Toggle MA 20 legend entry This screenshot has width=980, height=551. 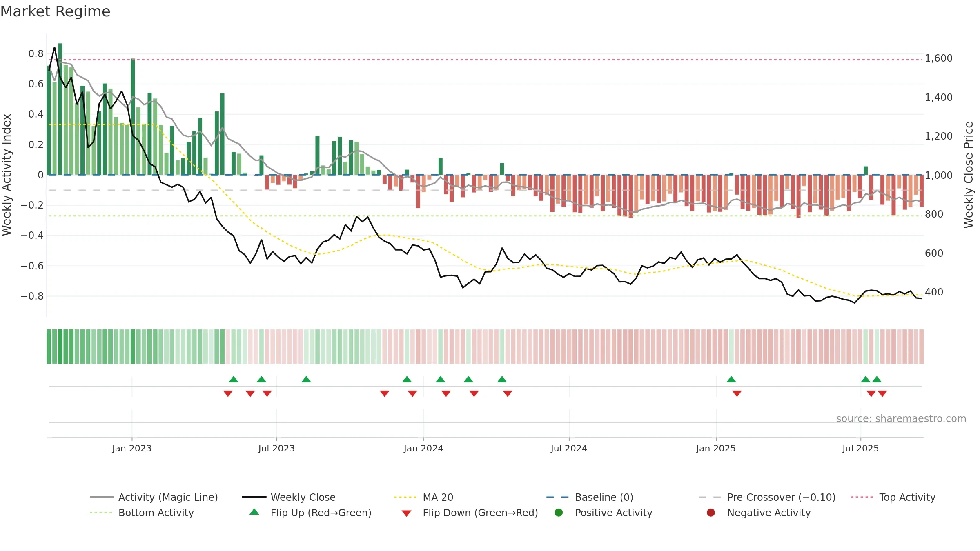click(423, 497)
